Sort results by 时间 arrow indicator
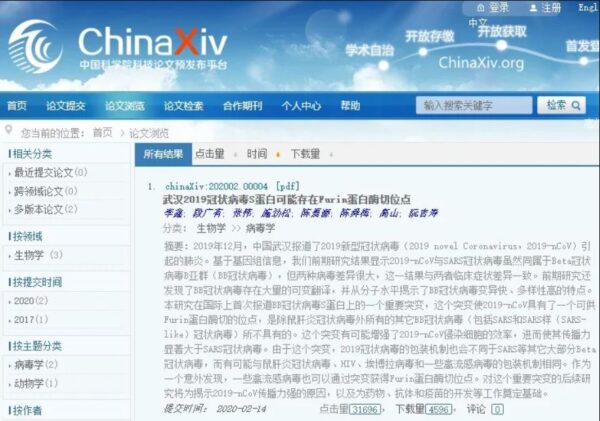 (278, 155)
